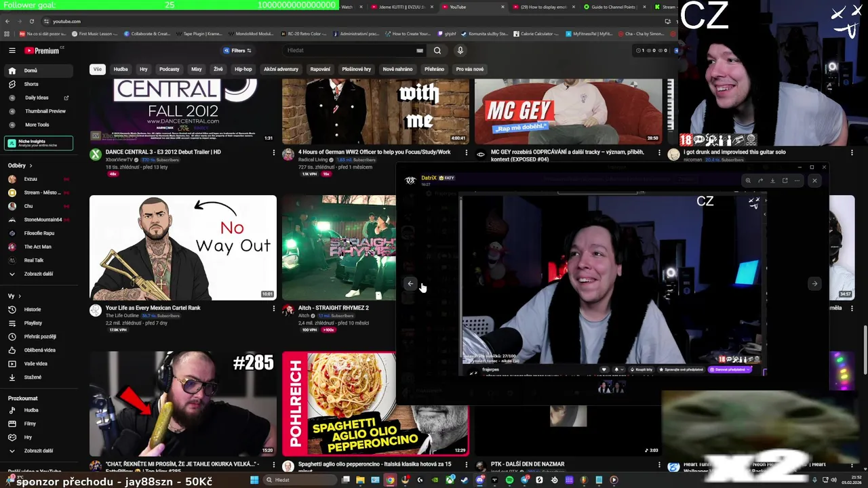Select the Akční adventury chip
Screen dimensions: 868x488
281,69
